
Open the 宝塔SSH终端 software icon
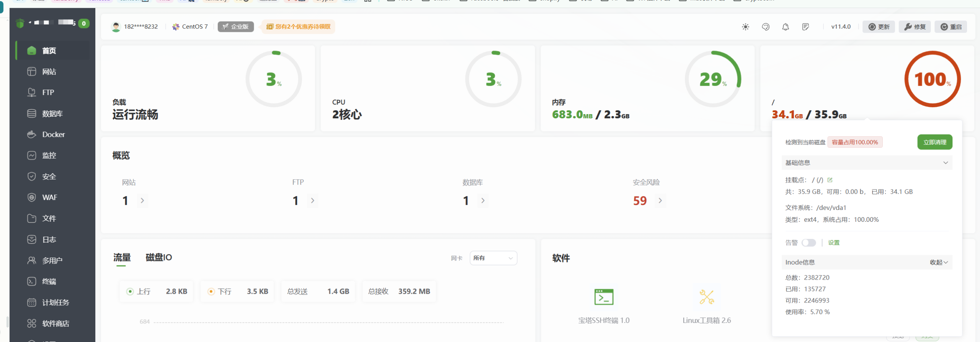(604, 297)
